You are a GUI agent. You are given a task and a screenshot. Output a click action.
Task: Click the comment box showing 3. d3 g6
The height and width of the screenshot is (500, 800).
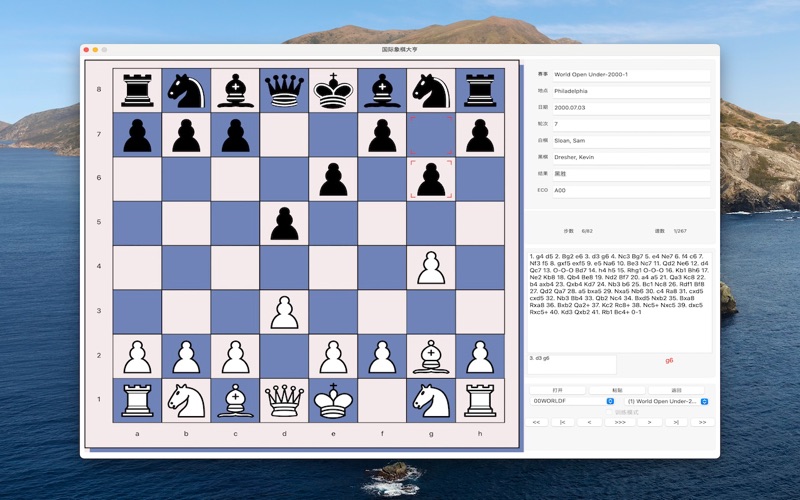coord(571,364)
